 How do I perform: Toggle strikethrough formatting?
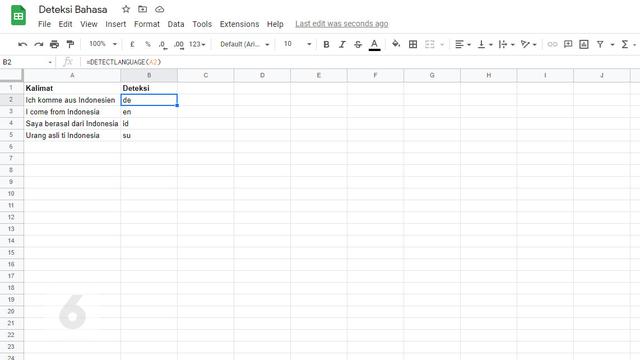[x=358, y=44]
